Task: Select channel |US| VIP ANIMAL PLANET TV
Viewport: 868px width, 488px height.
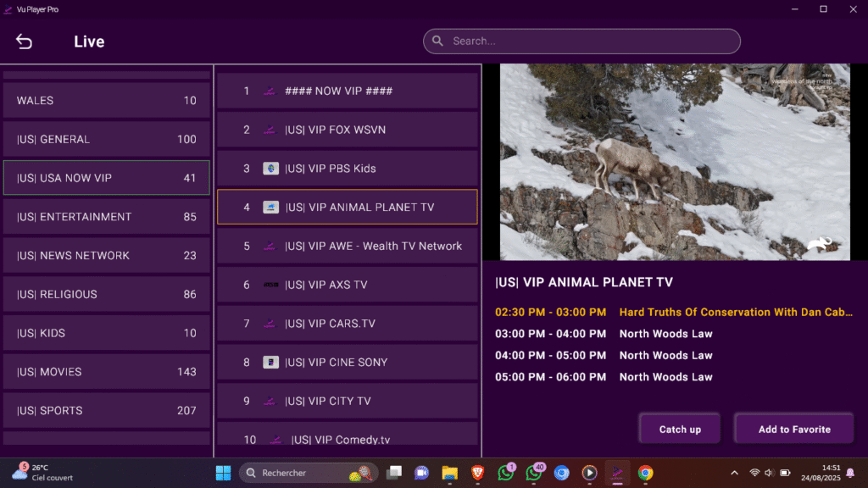Action: click(x=347, y=207)
